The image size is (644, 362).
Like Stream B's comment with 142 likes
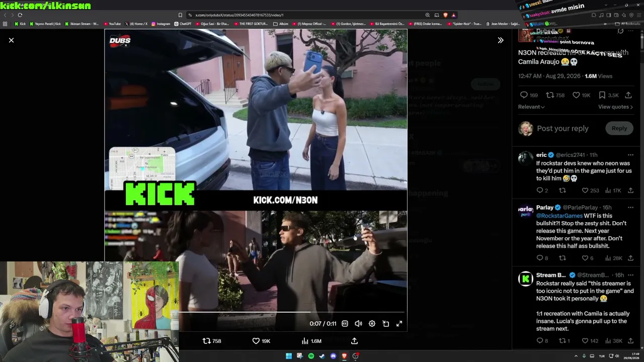pos(590,341)
